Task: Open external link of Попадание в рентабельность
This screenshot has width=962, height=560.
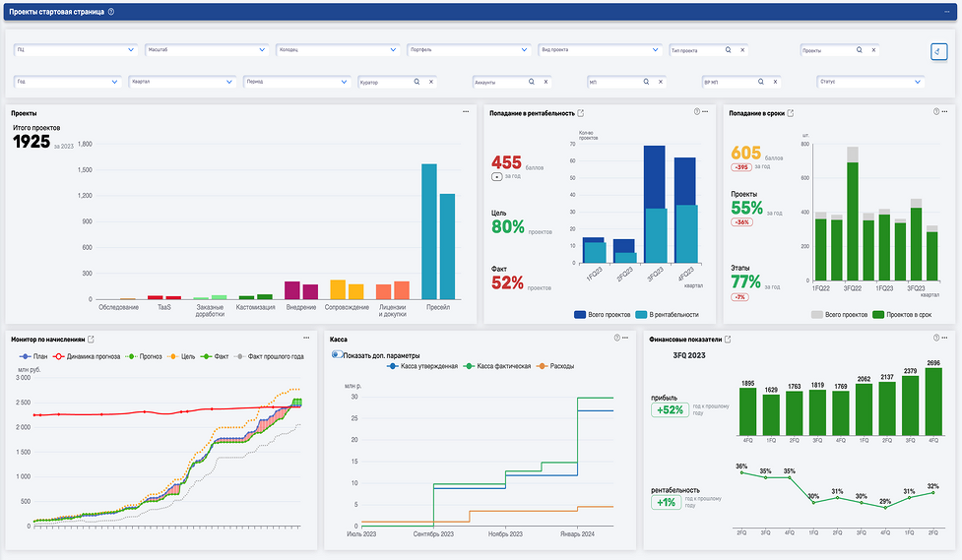Action: 580,113
